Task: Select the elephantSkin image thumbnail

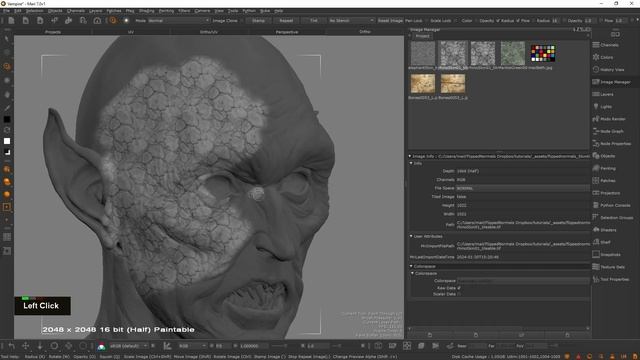Action: click(x=423, y=53)
